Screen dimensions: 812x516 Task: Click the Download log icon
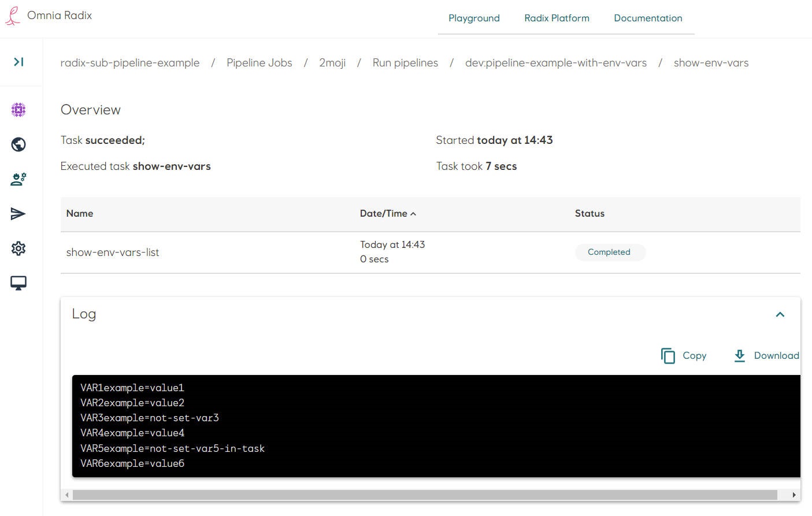pyautogui.click(x=740, y=356)
